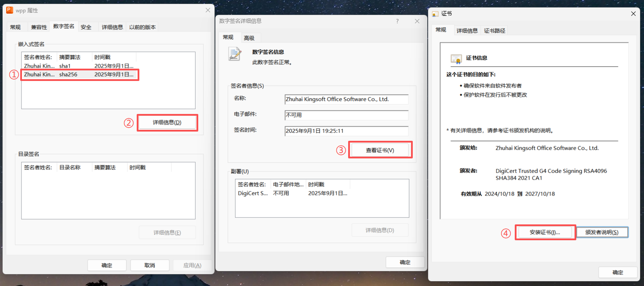Click 安装证书(I)... button

click(545, 232)
